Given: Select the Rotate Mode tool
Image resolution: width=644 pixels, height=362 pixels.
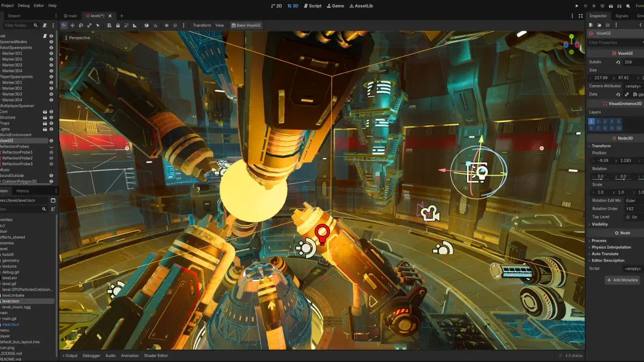Looking at the screenshot, I should coord(81,25).
